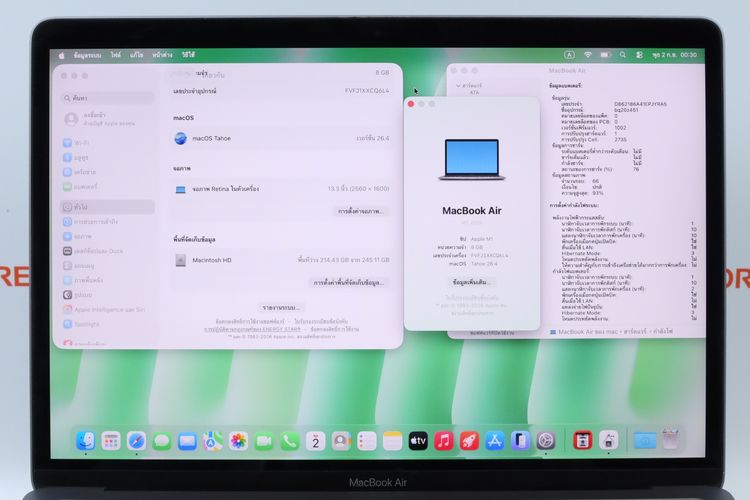Click the search field in System Settings sidebar
750x500 pixels.
click(x=108, y=98)
